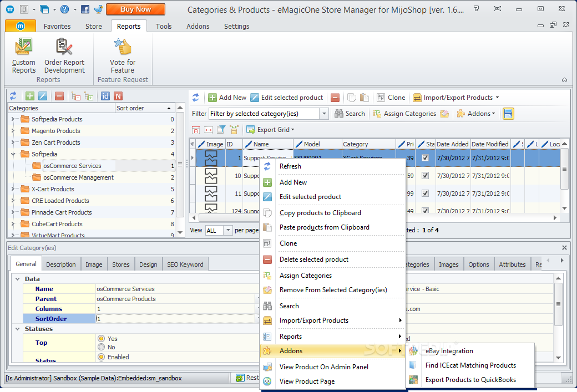The width and height of the screenshot is (577, 392).
Task: Open help question mark icon
Action: [65, 9]
